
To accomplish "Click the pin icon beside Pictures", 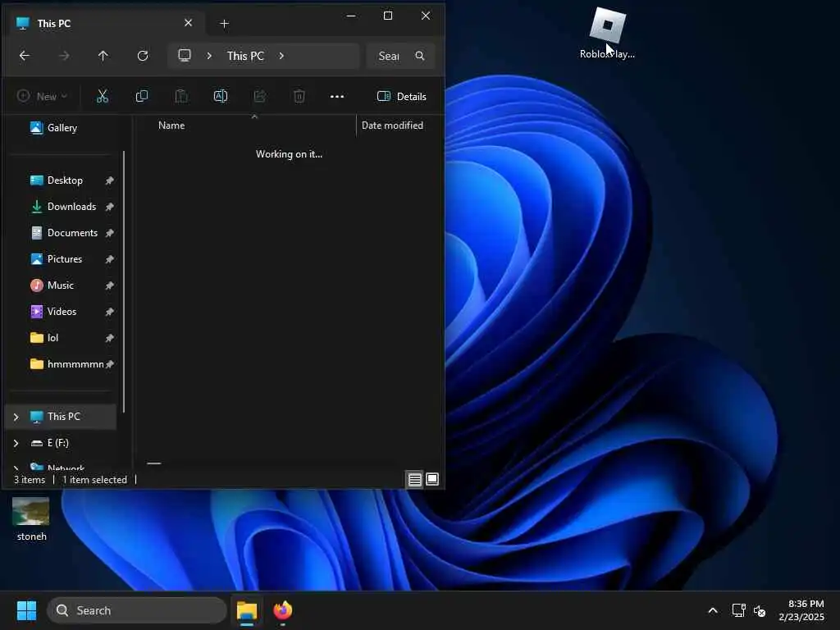I will (109, 259).
